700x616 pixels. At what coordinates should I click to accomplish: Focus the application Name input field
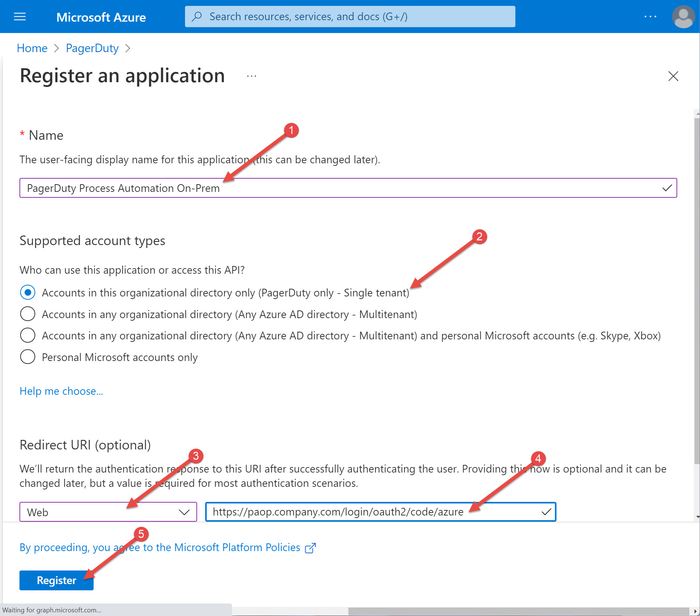(348, 188)
